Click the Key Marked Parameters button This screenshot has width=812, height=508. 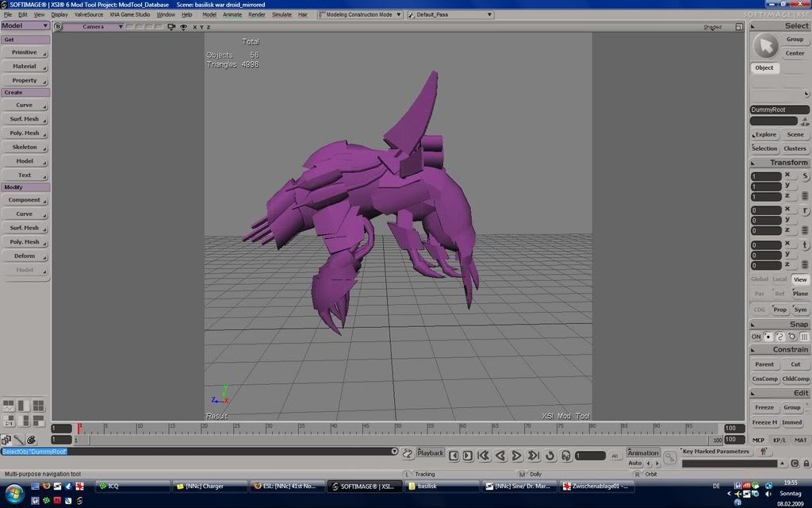716,452
